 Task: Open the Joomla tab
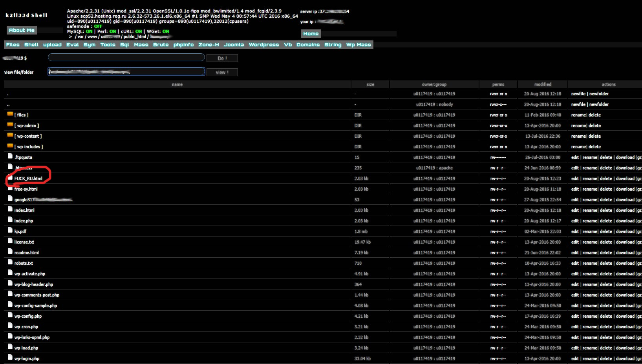point(234,45)
